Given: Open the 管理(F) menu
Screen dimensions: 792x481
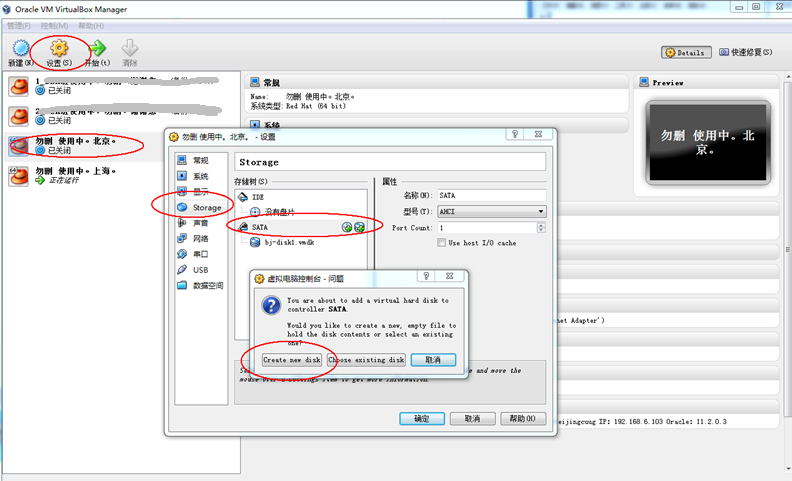Looking at the screenshot, I should point(19,26).
